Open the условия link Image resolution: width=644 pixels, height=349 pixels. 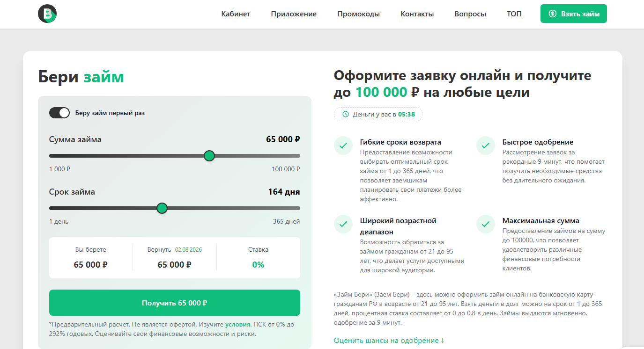[x=238, y=324]
